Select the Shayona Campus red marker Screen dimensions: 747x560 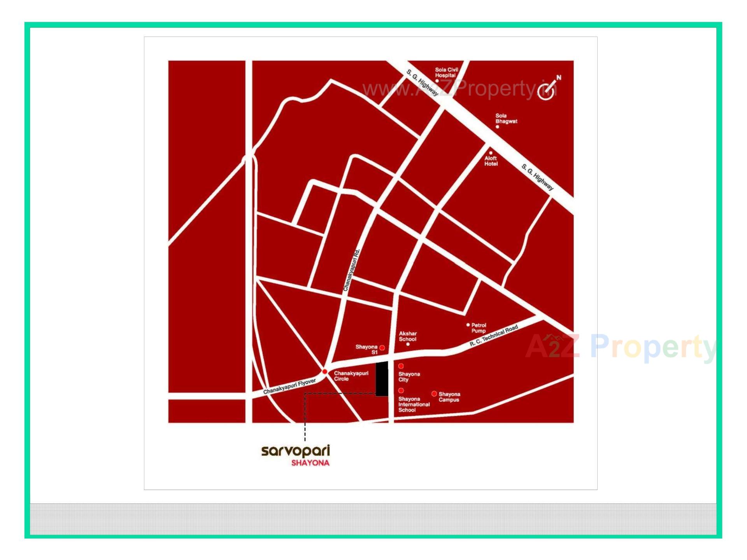(434, 394)
